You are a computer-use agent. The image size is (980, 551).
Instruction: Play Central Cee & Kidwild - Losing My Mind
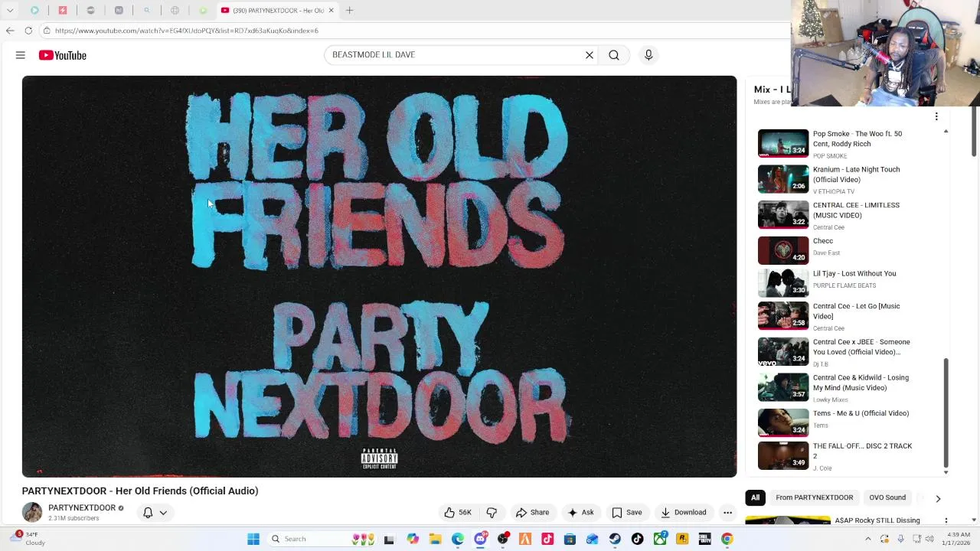point(783,387)
